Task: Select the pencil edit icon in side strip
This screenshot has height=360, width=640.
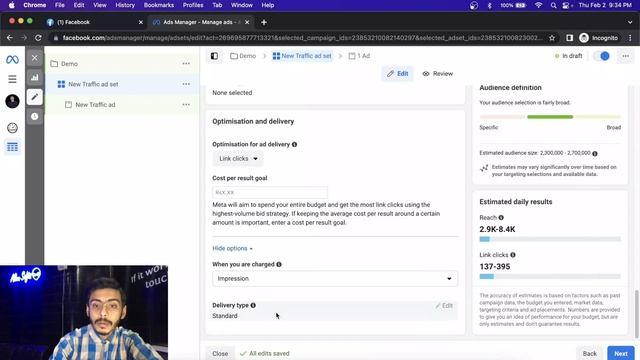Action: pyautogui.click(x=35, y=97)
